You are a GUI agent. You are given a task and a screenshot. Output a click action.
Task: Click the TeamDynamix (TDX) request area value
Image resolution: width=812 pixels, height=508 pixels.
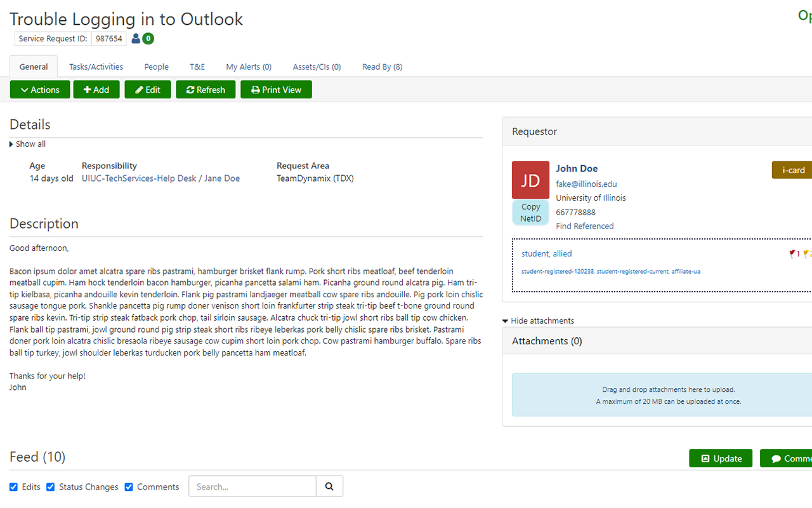point(315,178)
